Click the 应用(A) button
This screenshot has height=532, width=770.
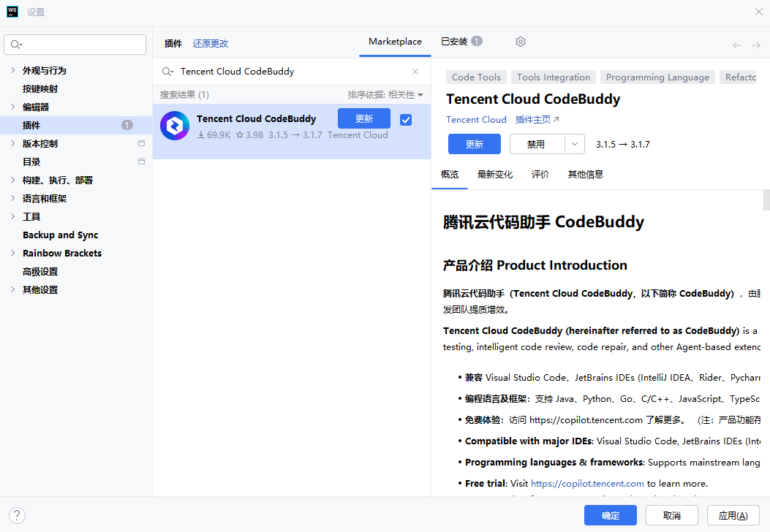click(x=733, y=515)
